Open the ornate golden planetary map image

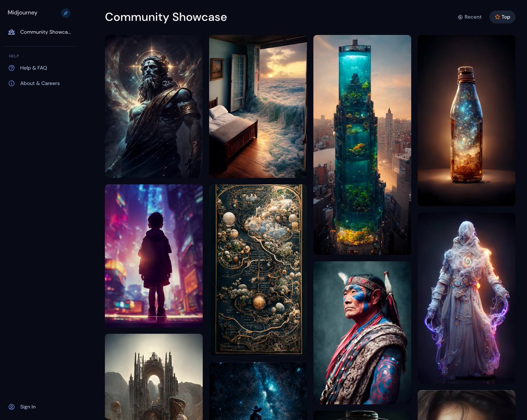pyautogui.click(x=258, y=270)
